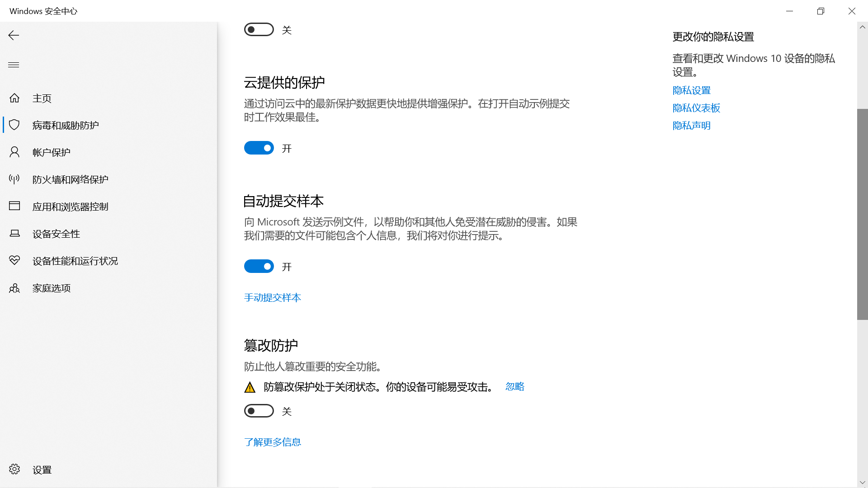The image size is (868, 488).
Task: Click the family options people icon
Action: (x=14, y=288)
